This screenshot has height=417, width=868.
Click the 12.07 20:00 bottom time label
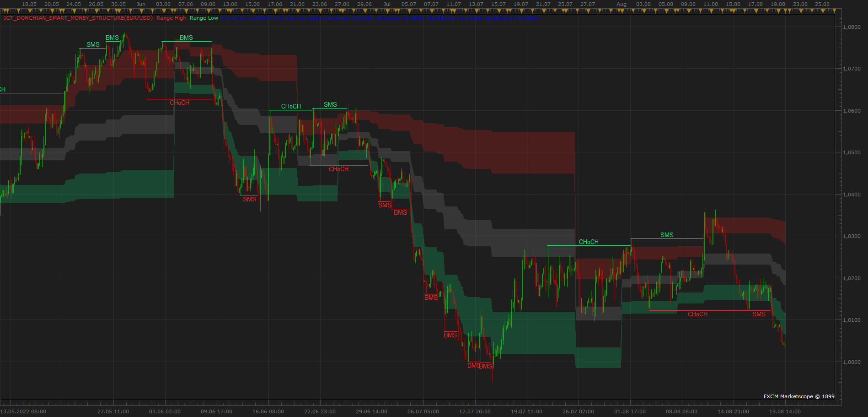(x=475, y=412)
